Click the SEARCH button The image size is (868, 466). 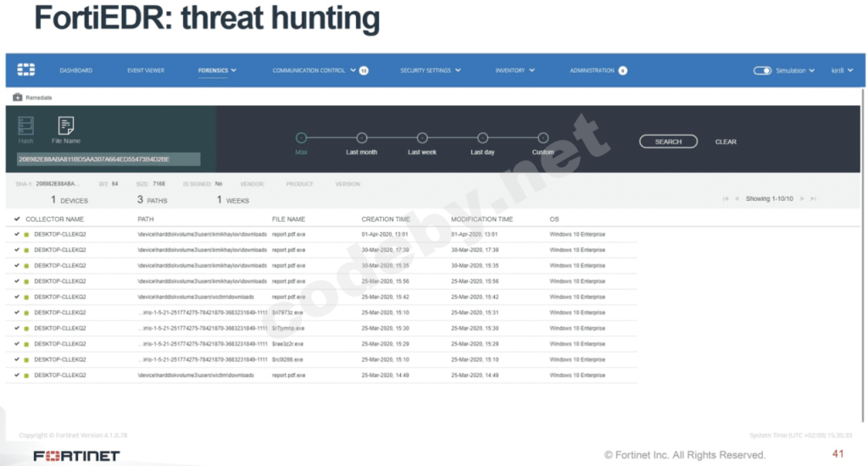[668, 141]
